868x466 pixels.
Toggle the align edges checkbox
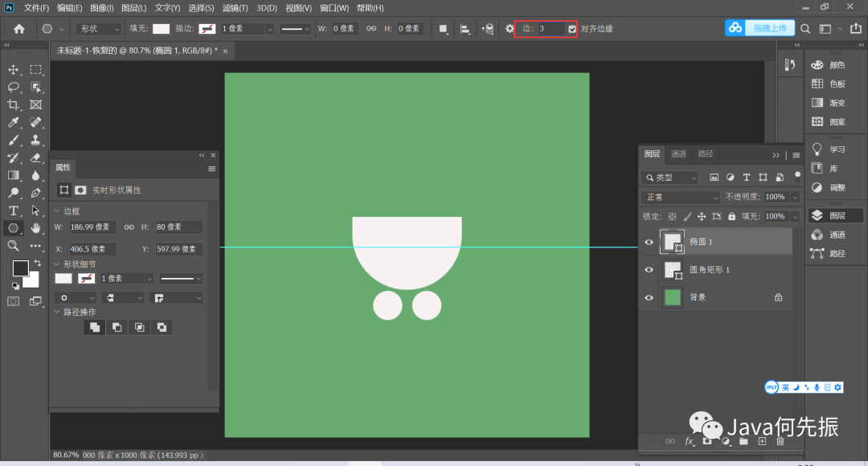[x=572, y=29]
